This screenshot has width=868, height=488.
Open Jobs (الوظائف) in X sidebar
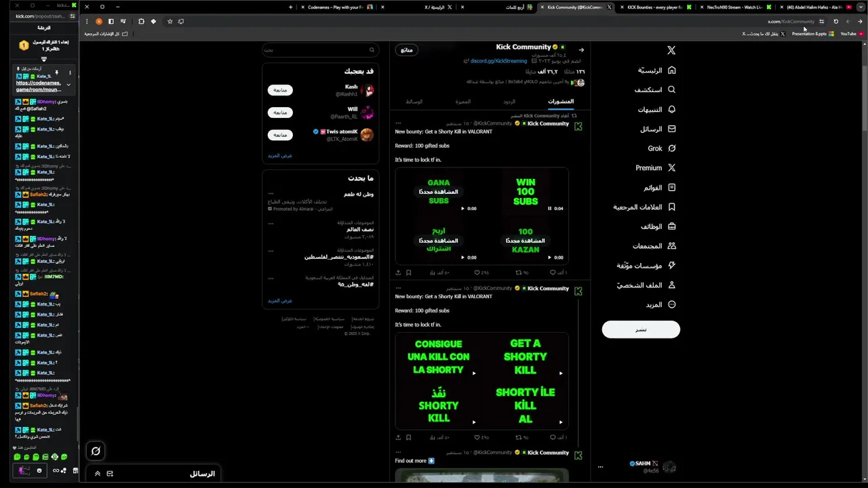(658, 226)
